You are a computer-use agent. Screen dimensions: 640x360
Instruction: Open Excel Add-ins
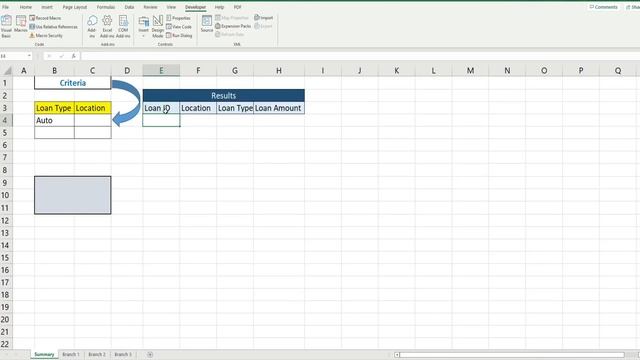tap(107, 27)
